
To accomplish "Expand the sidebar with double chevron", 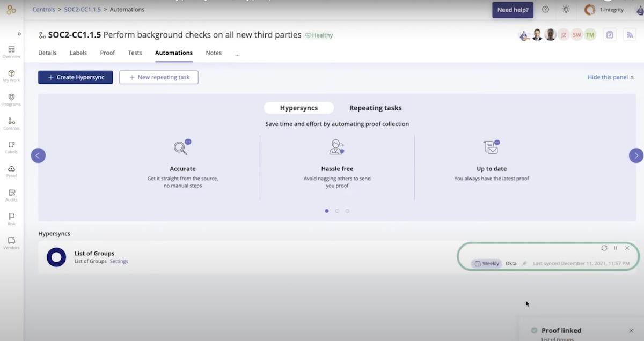I will (19, 34).
